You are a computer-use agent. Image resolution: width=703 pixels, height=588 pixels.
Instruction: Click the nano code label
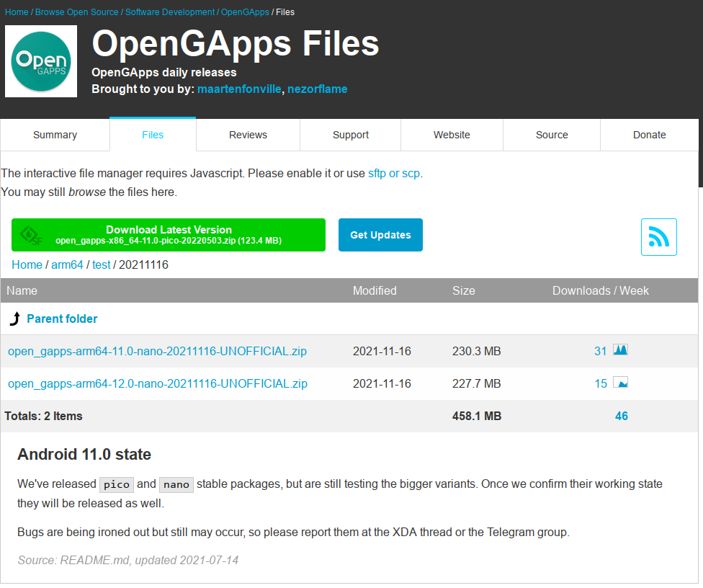tap(176, 484)
